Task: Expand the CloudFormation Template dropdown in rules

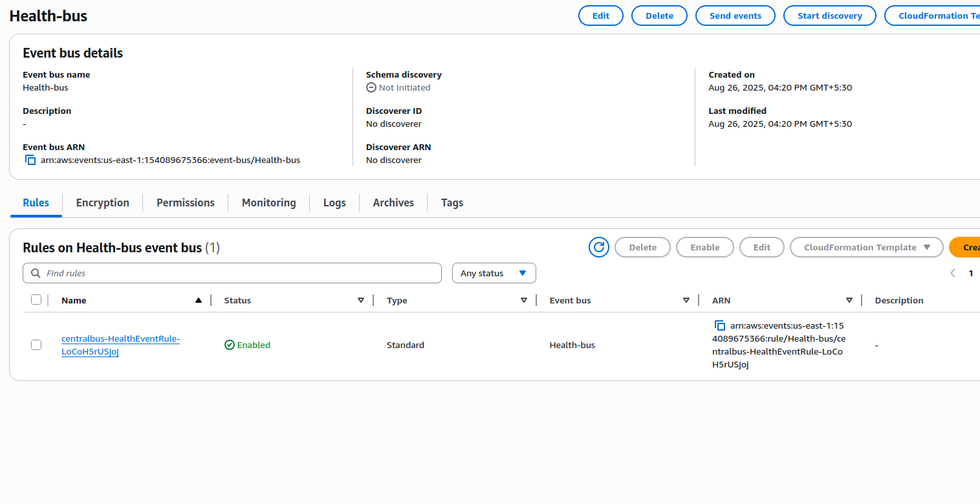Action: point(867,247)
